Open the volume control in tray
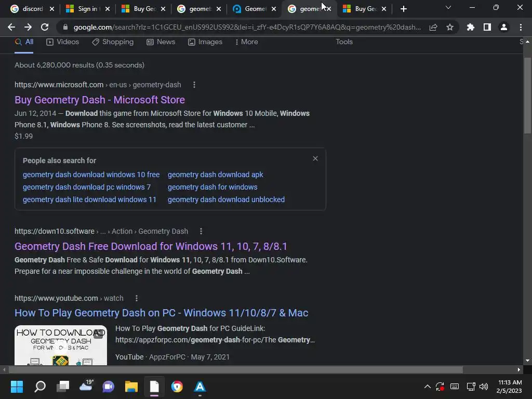Screen dimensions: 532x399 click(x=484, y=387)
